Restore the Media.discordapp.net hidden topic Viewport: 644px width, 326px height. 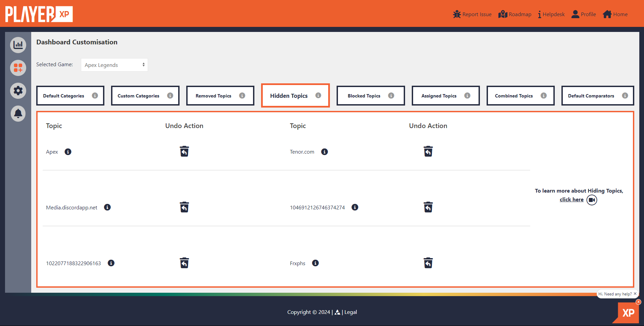[x=184, y=207]
